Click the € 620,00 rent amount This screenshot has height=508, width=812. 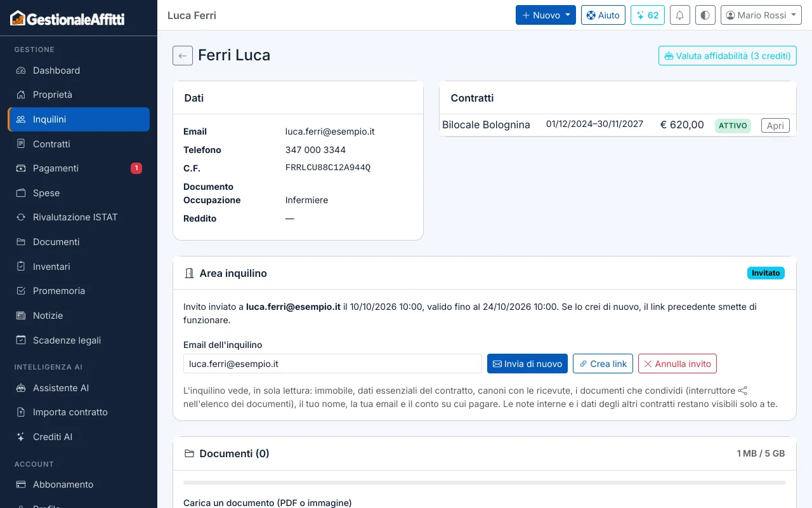pos(682,125)
